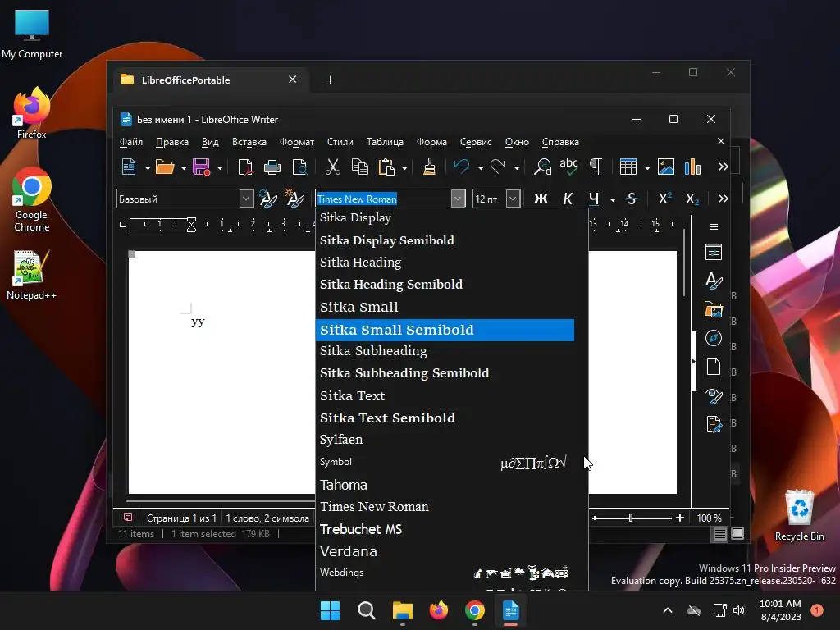Open the Правка menu
Viewport: 840px width, 630px height.
[172, 142]
